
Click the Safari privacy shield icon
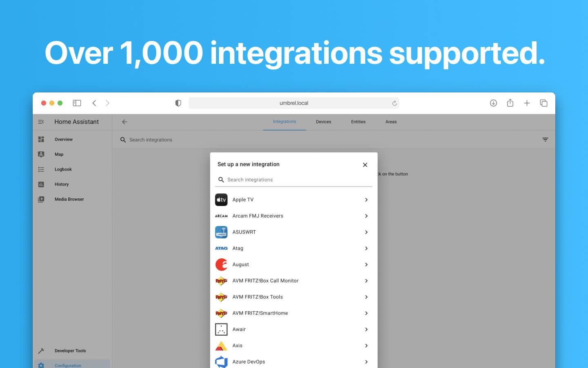(x=178, y=103)
